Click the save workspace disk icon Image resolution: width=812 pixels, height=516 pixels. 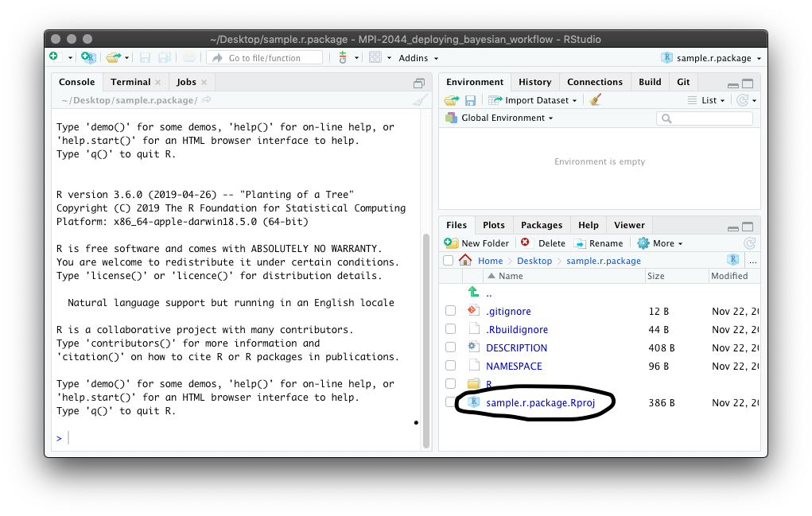click(x=470, y=100)
